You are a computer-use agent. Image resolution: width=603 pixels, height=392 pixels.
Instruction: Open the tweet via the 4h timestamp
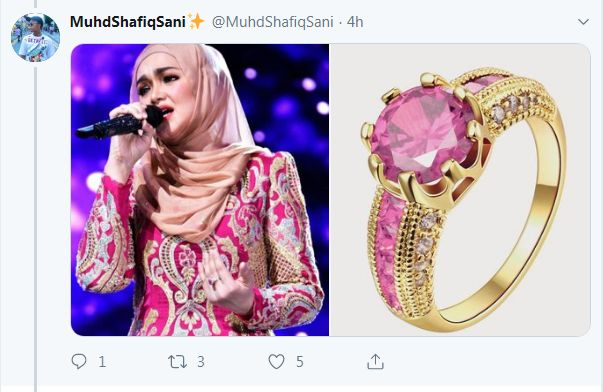[355, 22]
